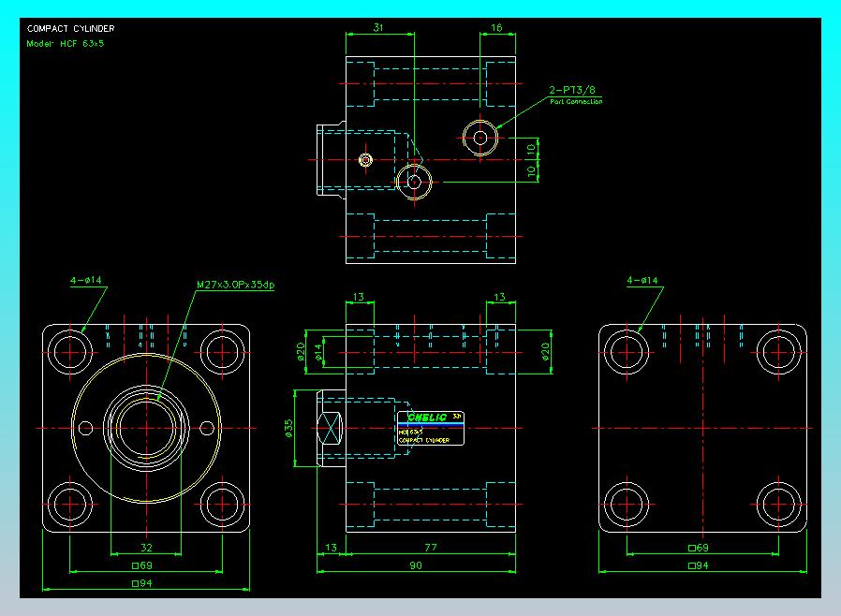Select the ø20 dimension right of side view
The height and width of the screenshot is (616, 841).
(x=545, y=352)
